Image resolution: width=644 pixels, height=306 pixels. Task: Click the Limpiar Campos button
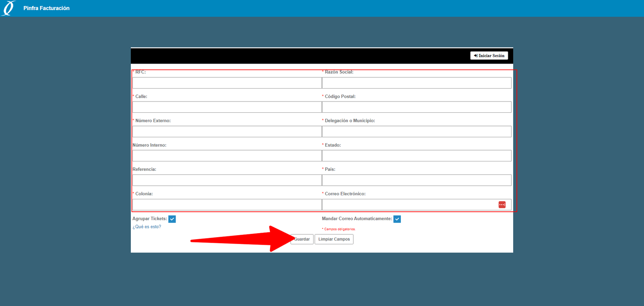click(334, 239)
